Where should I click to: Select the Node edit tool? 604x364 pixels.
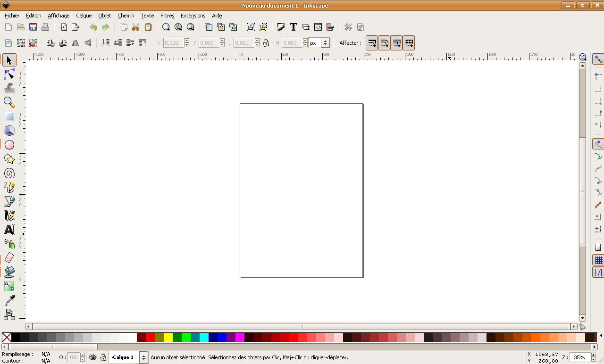tap(9, 74)
